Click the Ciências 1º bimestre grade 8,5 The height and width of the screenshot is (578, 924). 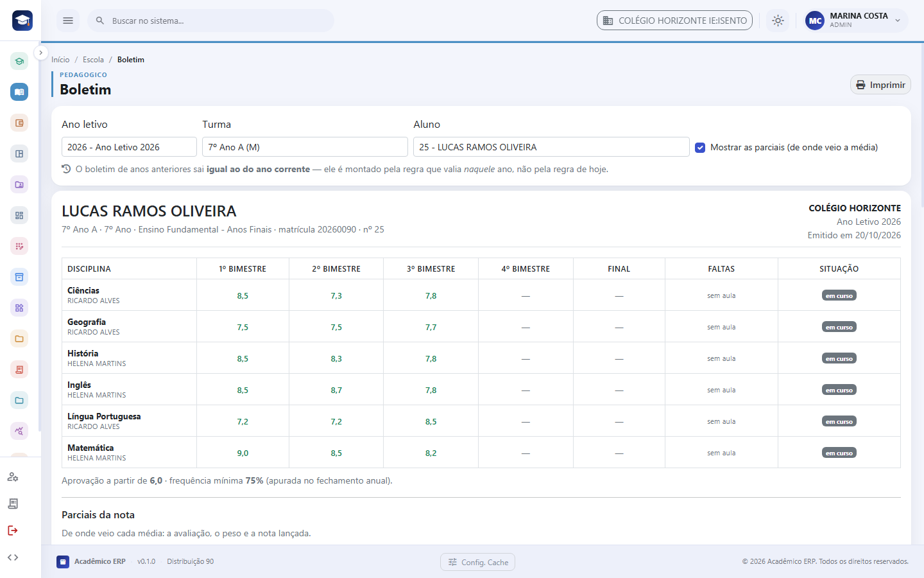coord(243,296)
